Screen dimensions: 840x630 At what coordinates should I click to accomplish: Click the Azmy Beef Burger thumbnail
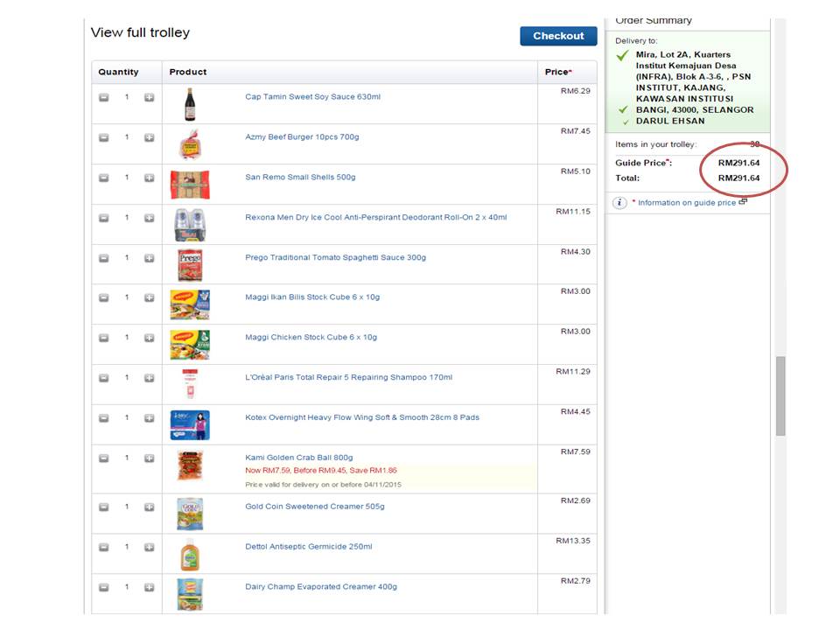point(190,144)
